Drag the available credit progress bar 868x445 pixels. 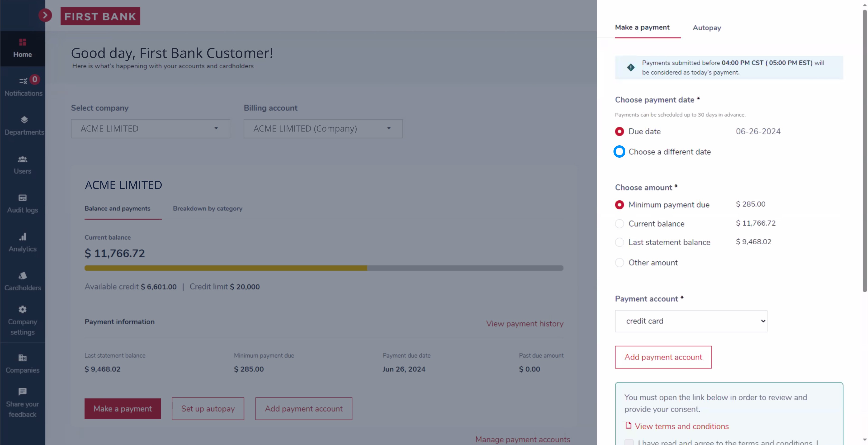click(324, 268)
